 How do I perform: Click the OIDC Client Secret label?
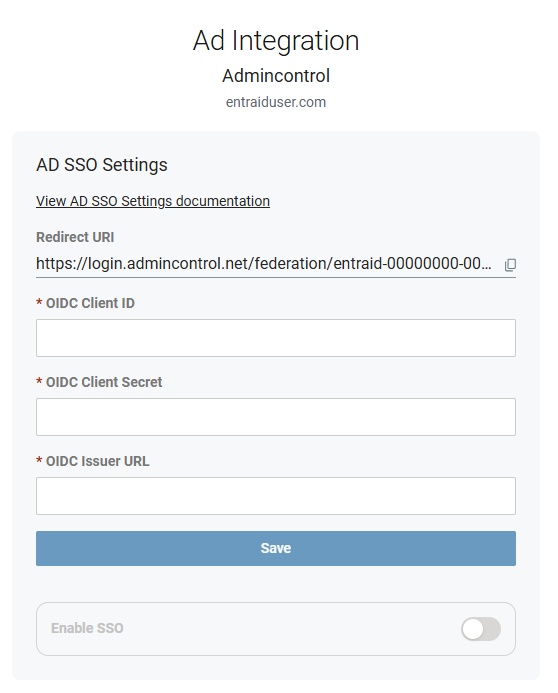pos(104,382)
